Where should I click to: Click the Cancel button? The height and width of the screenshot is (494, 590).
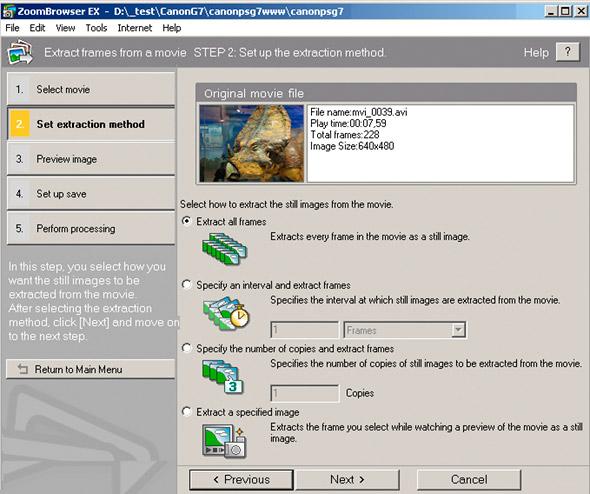pos(469,479)
